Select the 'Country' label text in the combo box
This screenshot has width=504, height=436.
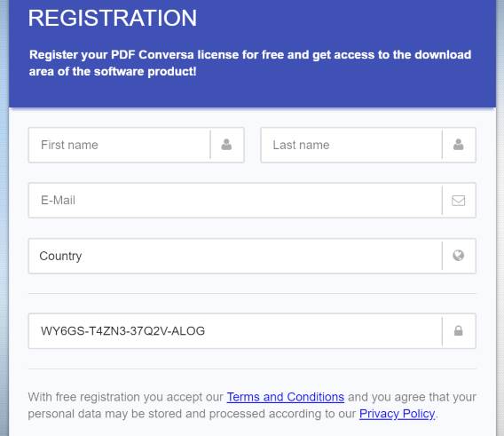pyautogui.click(x=60, y=257)
